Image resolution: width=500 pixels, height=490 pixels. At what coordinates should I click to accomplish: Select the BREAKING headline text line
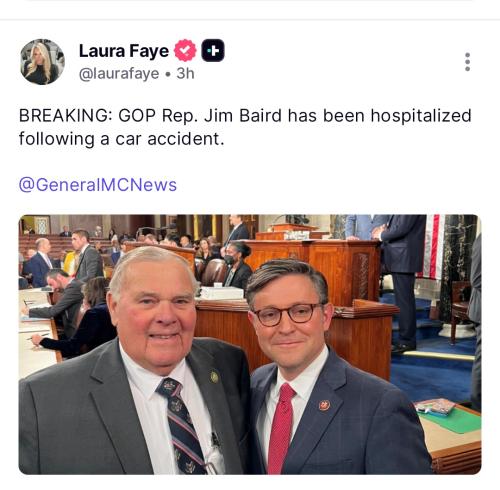coord(245,116)
